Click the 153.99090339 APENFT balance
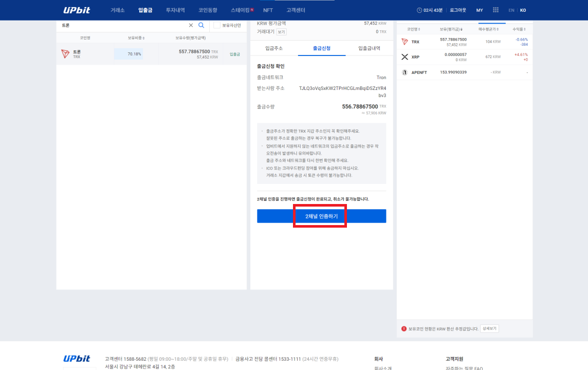Viewport: 588px width, 370px height. (453, 72)
